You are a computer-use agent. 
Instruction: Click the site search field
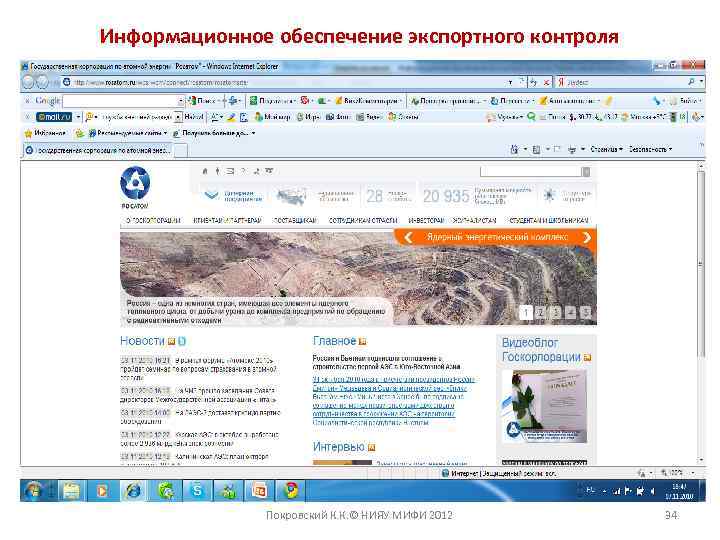tap(530, 171)
